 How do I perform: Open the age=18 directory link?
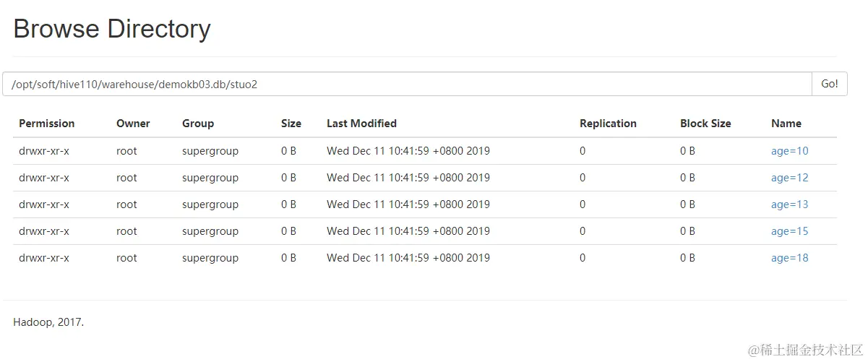tap(789, 258)
